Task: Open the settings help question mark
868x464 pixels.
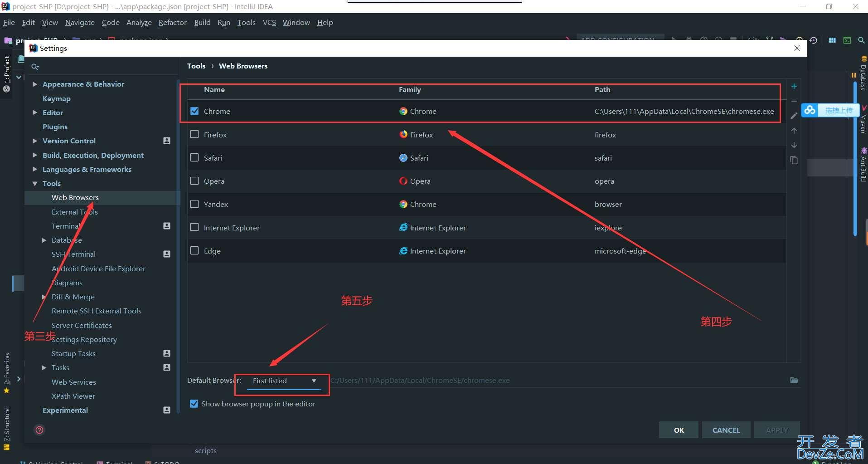Action: [x=40, y=430]
